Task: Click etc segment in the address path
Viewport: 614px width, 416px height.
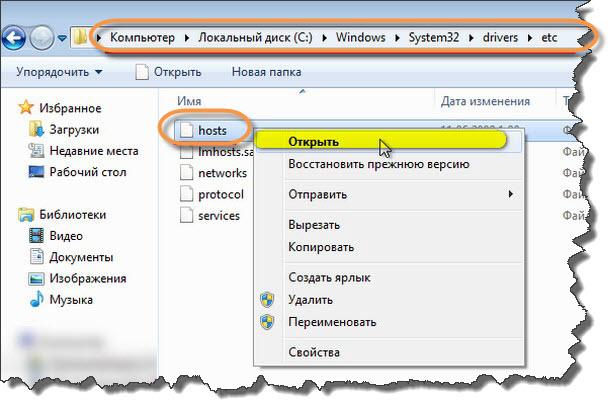Action: (549, 38)
